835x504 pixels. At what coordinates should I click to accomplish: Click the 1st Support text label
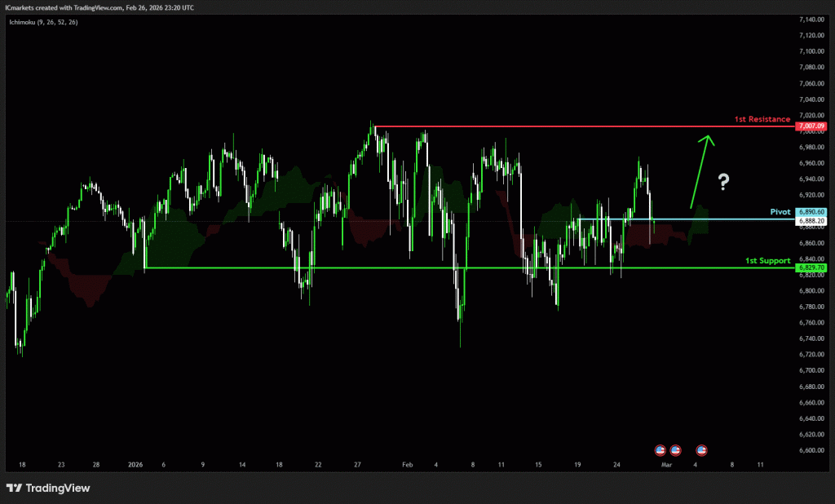click(x=767, y=260)
